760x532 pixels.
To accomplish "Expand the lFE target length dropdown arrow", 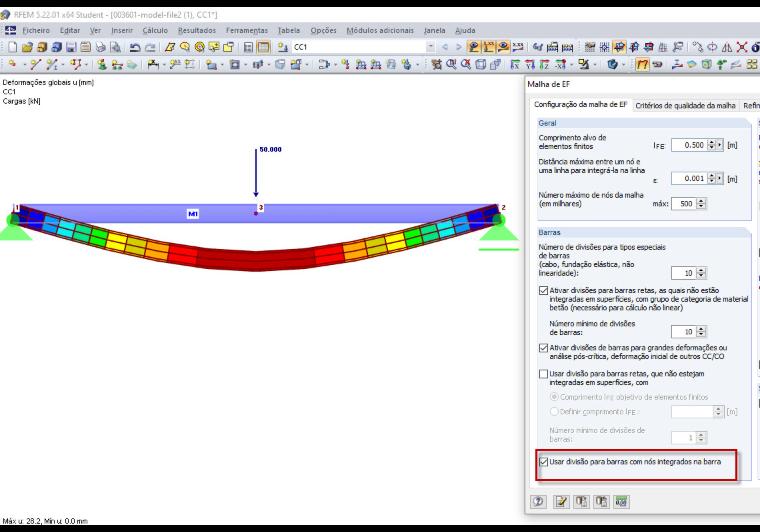I will (x=720, y=145).
